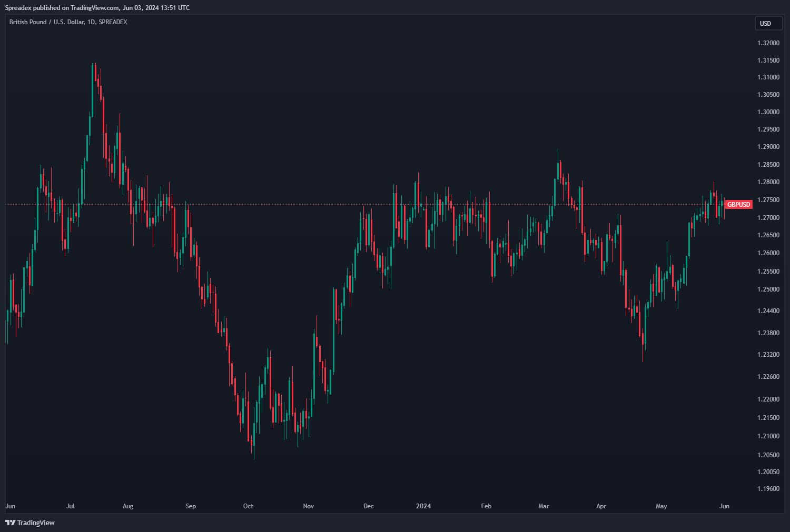Click the Oct label on time axis

[248, 506]
